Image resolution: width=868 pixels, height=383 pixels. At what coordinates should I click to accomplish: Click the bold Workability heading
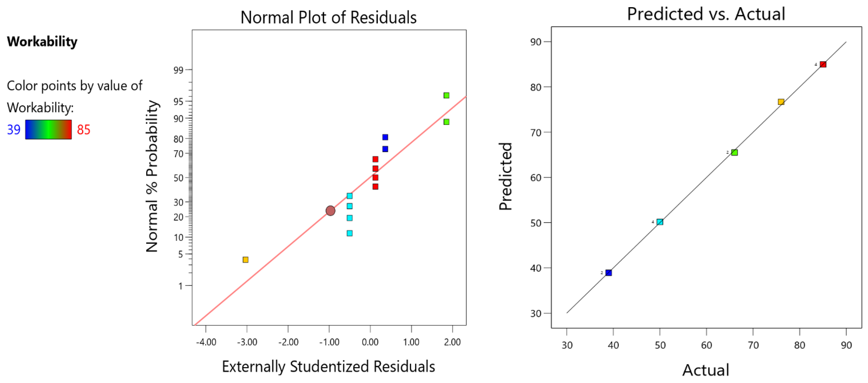coord(42,42)
